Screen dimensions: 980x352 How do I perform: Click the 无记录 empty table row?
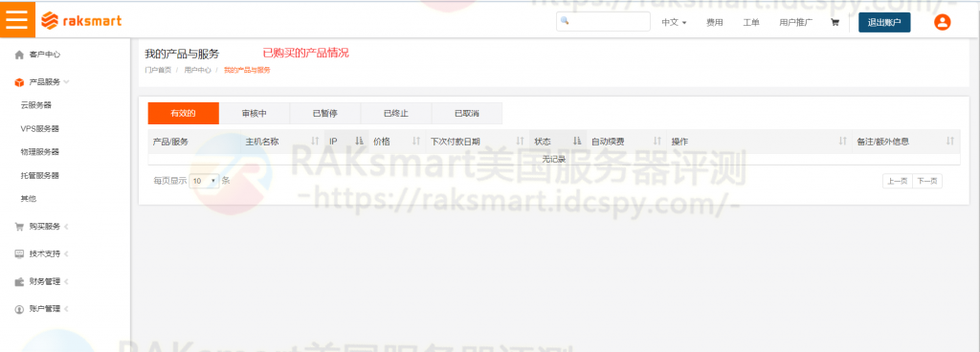[x=554, y=159]
